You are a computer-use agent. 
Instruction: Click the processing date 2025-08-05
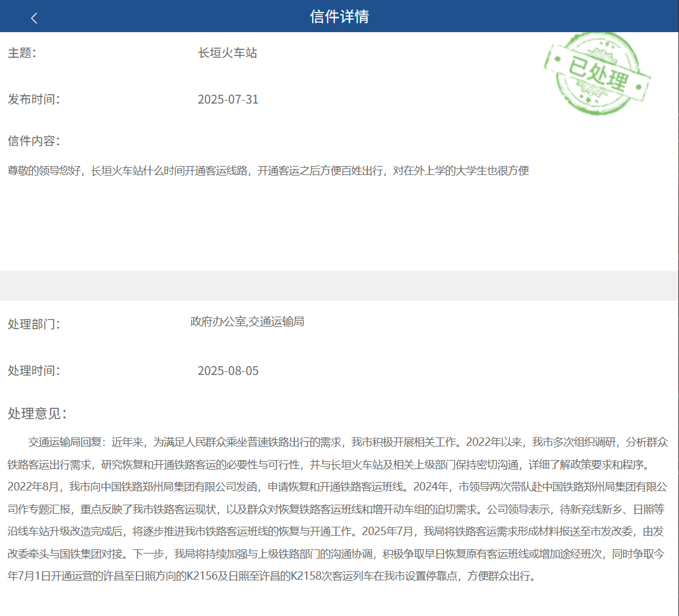[228, 371]
